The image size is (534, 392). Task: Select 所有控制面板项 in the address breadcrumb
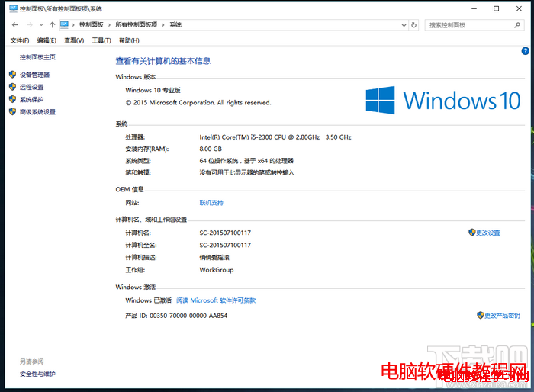point(137,25)
